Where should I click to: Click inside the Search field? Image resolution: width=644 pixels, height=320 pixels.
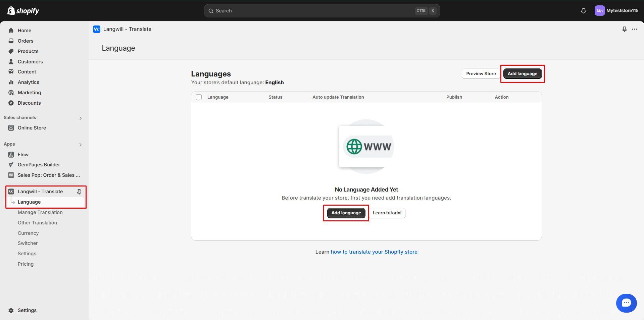click(322, 10)
